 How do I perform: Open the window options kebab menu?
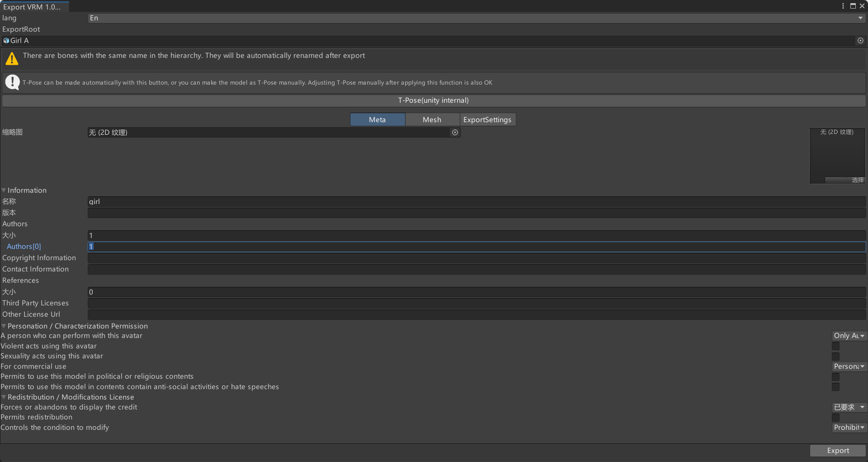click(843, 6)
